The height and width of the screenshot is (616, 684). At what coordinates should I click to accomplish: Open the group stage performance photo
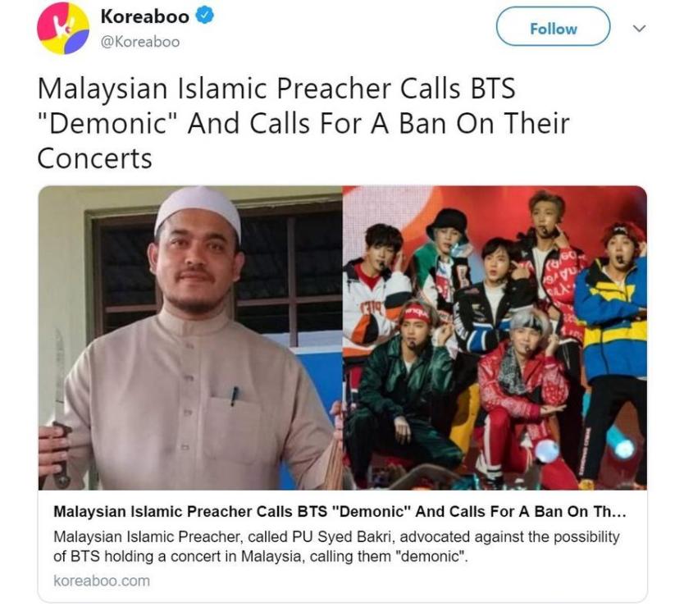tap(495, 338)
